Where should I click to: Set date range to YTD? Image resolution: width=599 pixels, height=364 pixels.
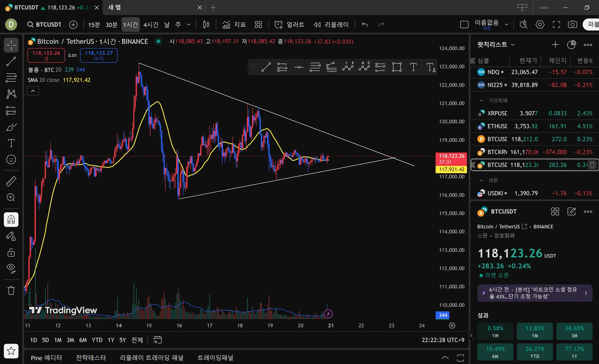click(x=97, y=340)
